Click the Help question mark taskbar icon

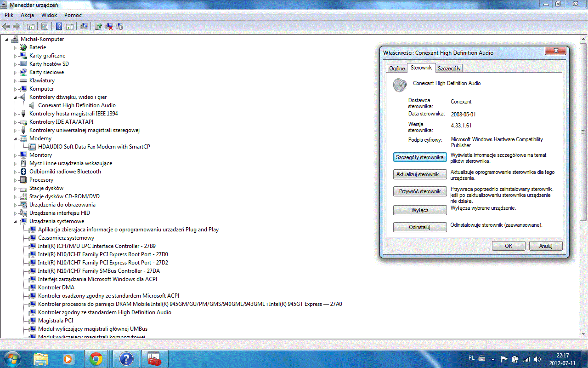point(126,359)
